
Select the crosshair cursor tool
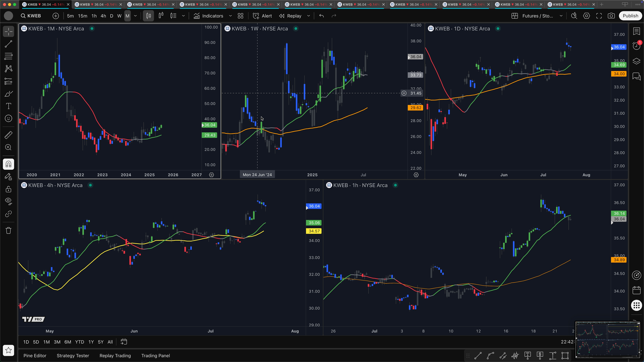[9, 32]
